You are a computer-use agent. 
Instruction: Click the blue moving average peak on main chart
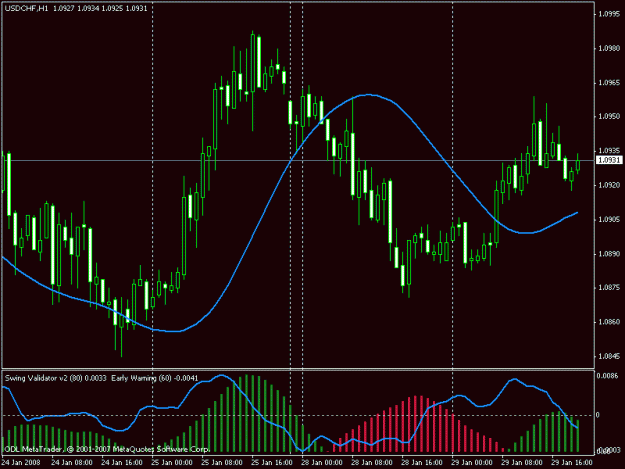pyautogui.click(x=368, y=94)
